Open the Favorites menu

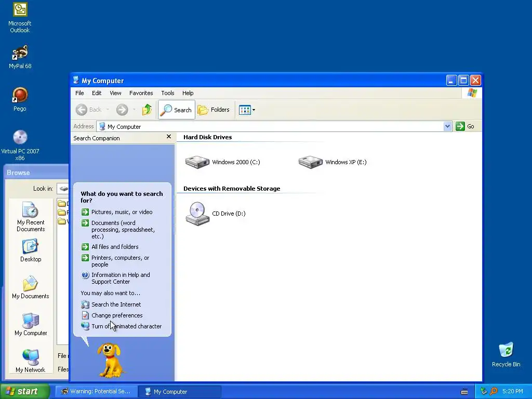141,93
